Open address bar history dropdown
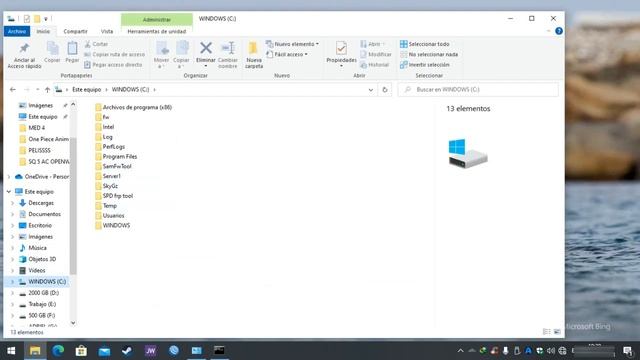 [371, 89]
